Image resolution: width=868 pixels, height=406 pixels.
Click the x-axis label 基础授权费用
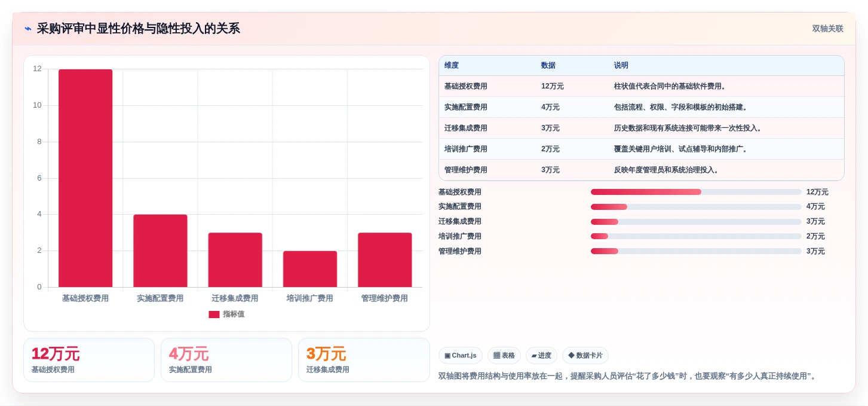85,298
